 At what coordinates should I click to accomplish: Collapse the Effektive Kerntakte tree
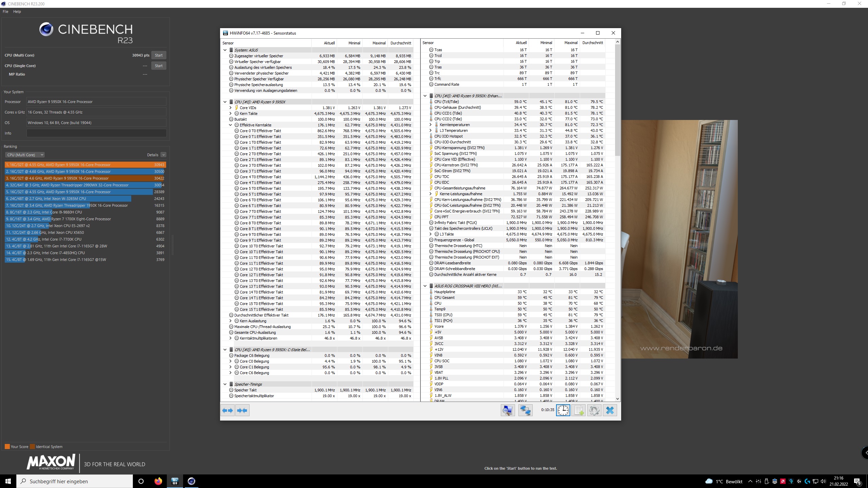pos(231,125)
